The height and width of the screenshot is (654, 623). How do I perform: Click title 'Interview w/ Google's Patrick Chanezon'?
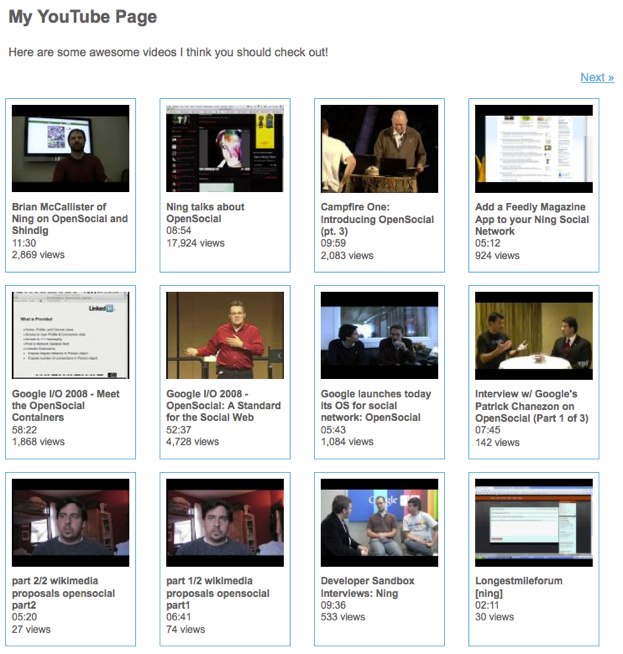tap(531, 406)
